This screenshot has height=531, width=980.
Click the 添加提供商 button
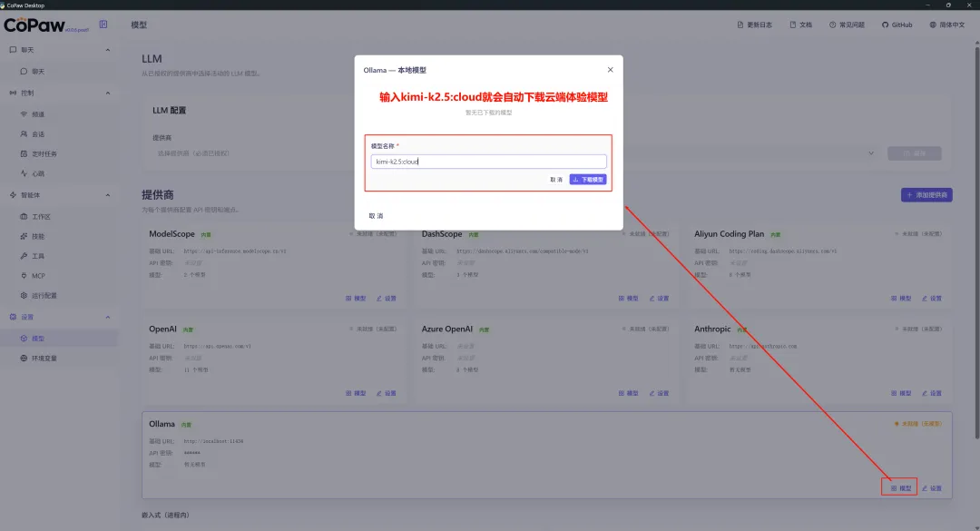click(926, 195)
